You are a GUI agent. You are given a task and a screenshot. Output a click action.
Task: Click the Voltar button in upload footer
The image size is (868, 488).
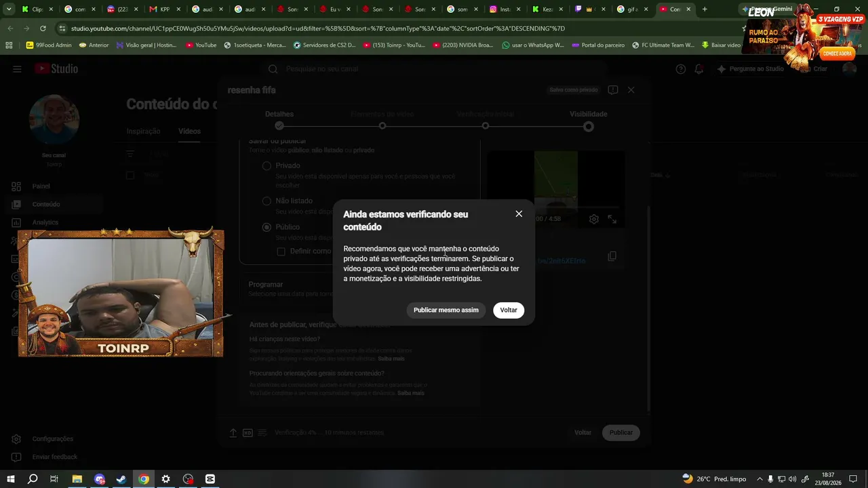tap(583, 432)
